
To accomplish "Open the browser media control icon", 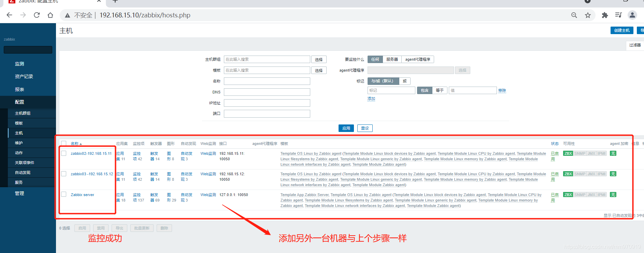I will [x=618, y=15].
